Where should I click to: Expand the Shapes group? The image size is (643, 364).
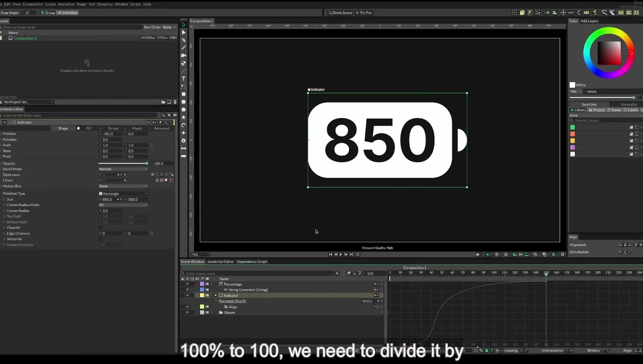tap(211, 312)
